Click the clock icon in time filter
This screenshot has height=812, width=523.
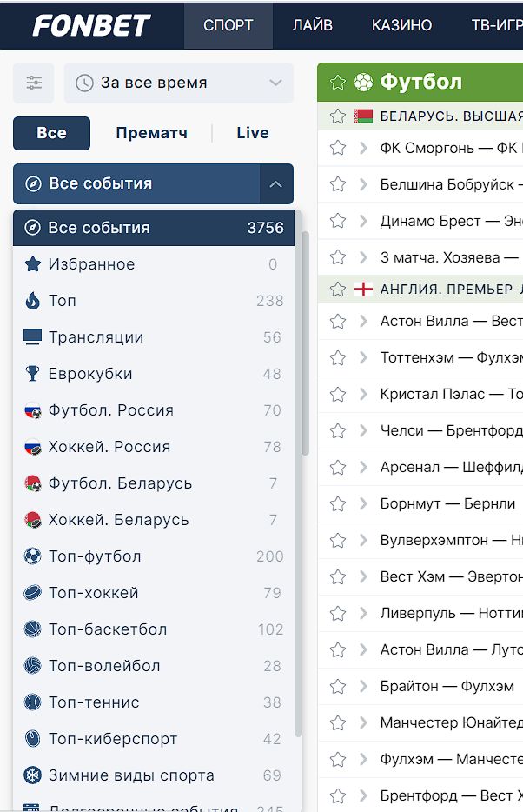coord(84,83)
